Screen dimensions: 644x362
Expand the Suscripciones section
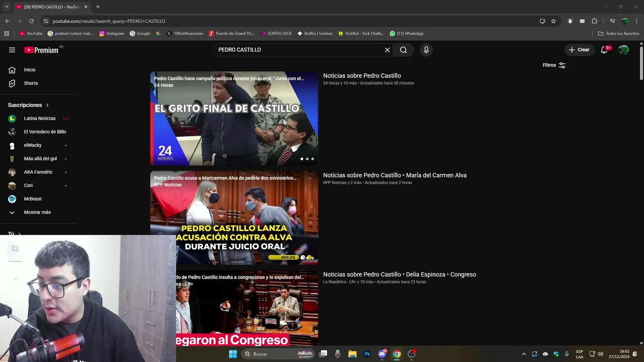(x=29, y=105)
